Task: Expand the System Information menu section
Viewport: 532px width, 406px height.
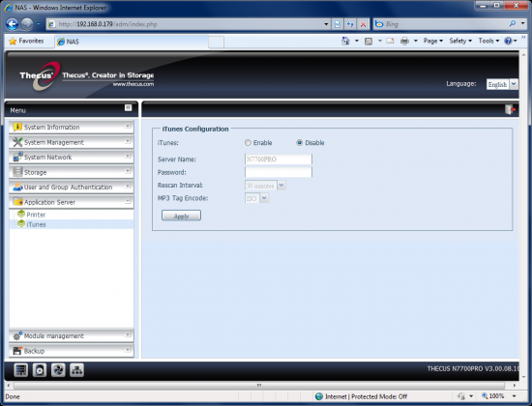Action: click(72, 128)
